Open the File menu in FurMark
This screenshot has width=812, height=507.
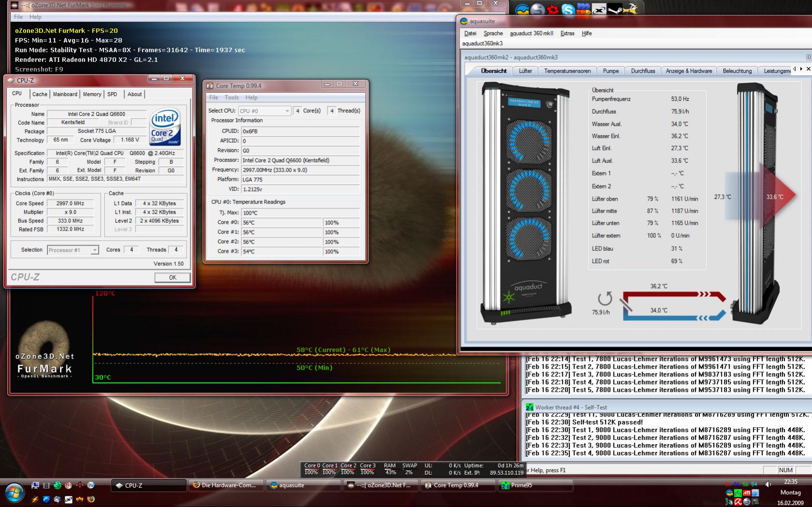pos(18,17)
